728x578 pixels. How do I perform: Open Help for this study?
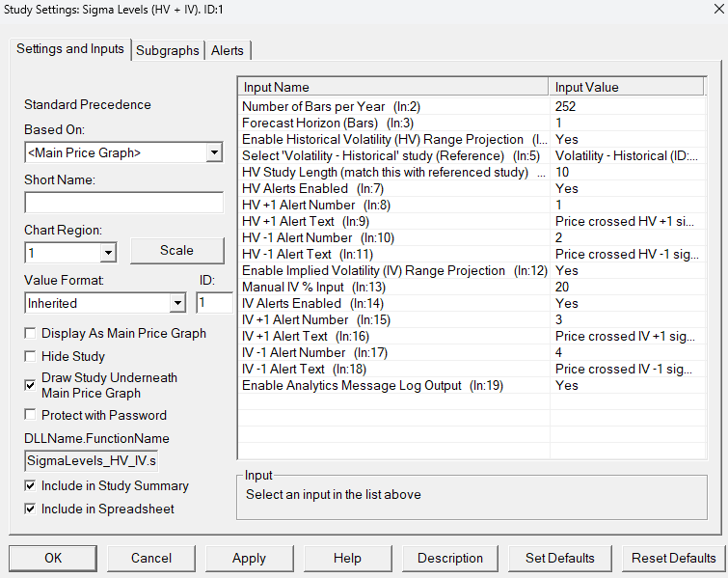pyautogui.click(x=347, y=558)
